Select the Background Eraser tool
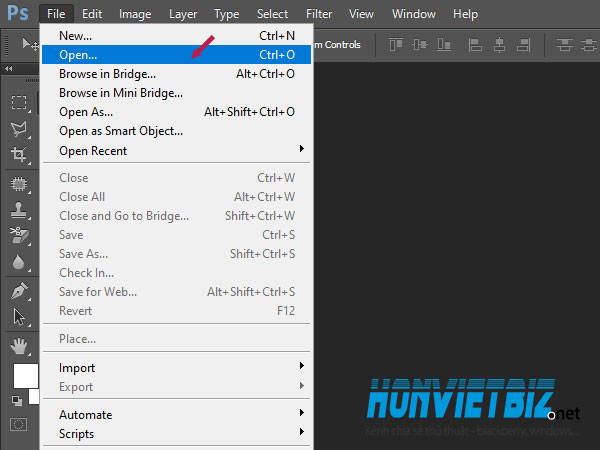The width and height of the screenshot is (600, 450). tap(19, 235)
